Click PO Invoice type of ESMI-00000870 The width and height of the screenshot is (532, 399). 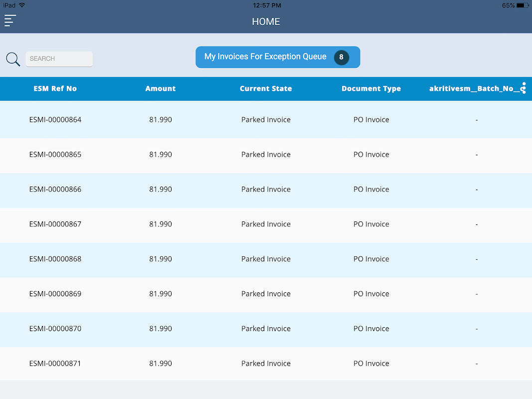click(371, 329)
